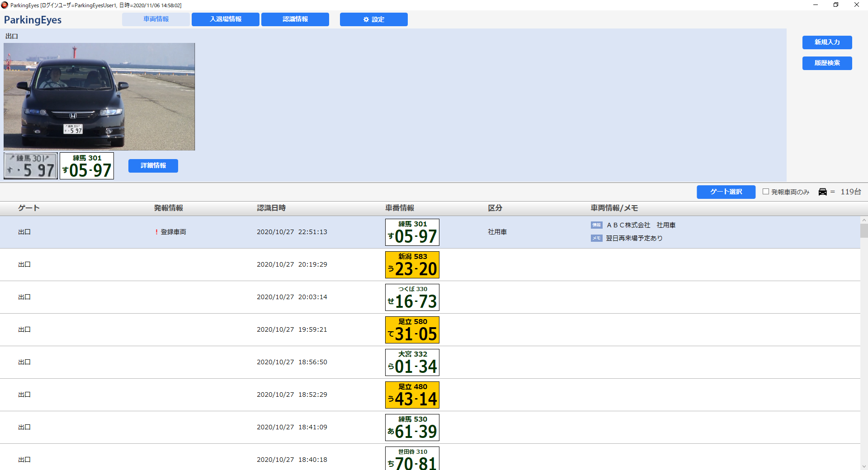
Task: Click the 区分 column header
Action: (x=495, y=208)
